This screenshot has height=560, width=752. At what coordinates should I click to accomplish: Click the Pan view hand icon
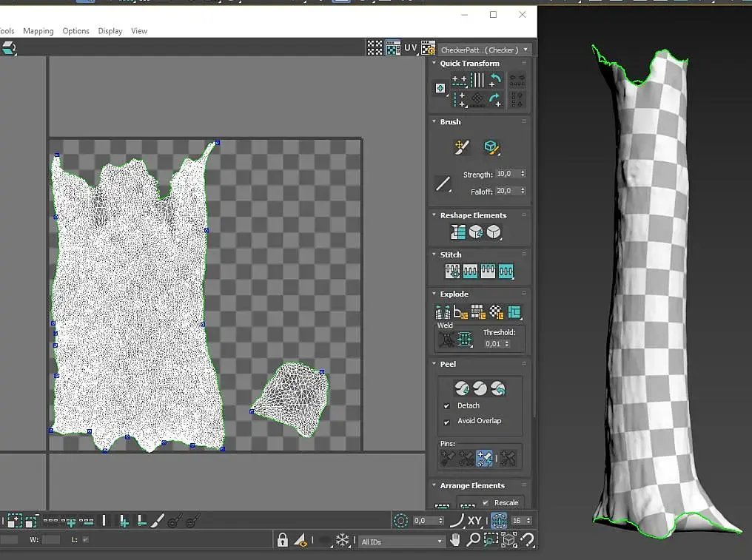[x=455, y=541]
